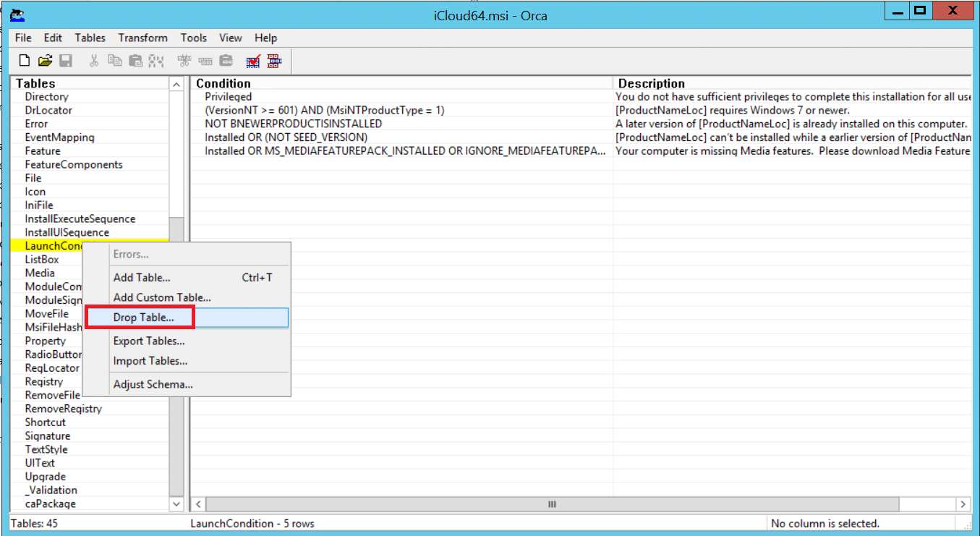Click the horizontal scrollbar right arrow

point(963,504)
